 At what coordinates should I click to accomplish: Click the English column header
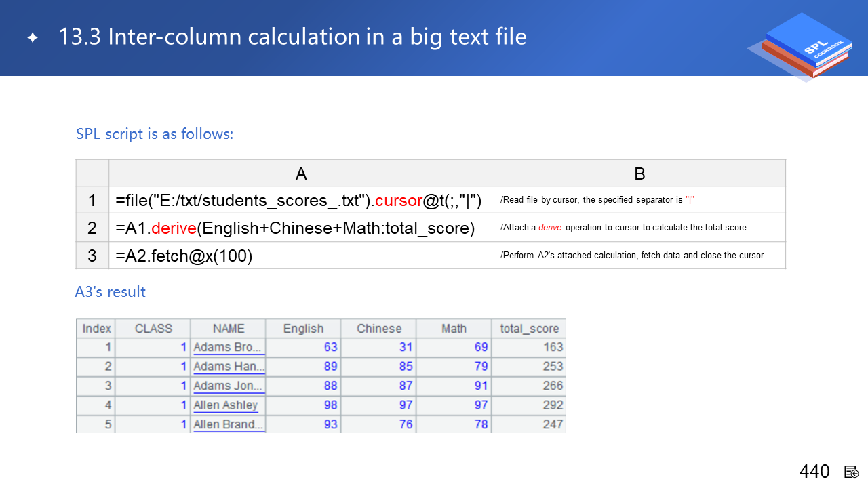point(303,329)
